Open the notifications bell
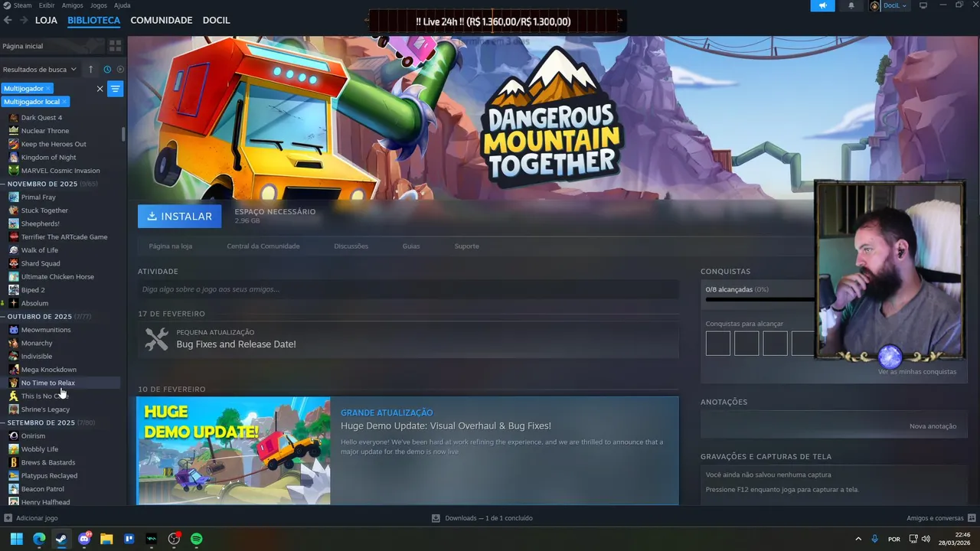The width and height of the screenshot is (980, 551). pos(851,5)
